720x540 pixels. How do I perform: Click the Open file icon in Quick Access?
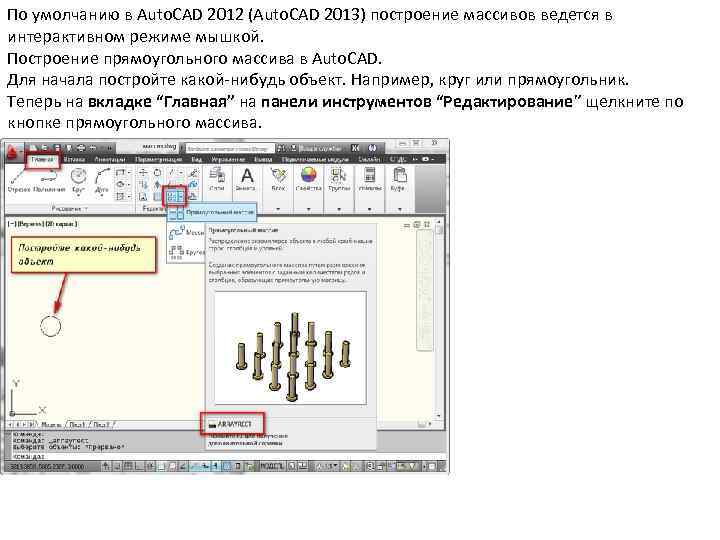coord(45,148)
